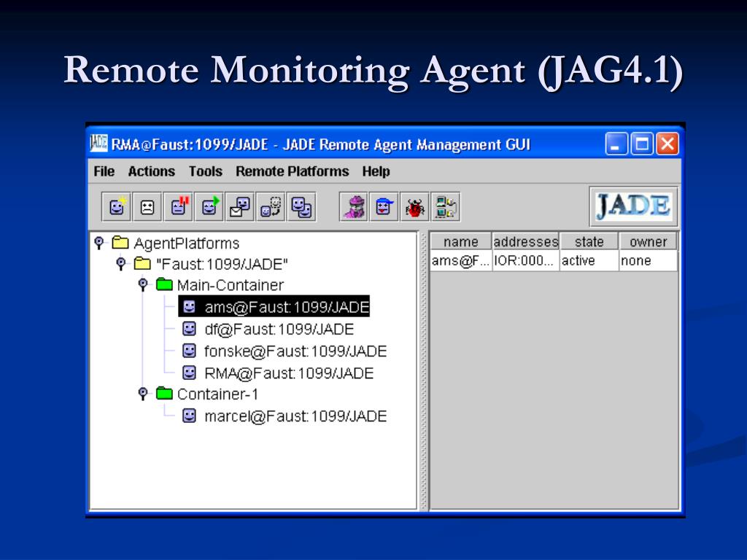747x560 pixels.
Task: Launch the Sniffer agent icon
Action: (354, 206)
